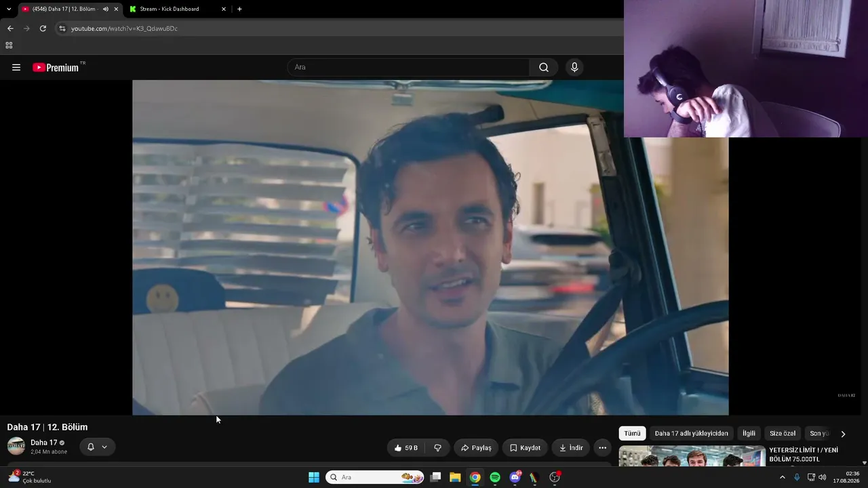This screenshot has height=488, width=868.
Task: Open the recommended video thumbnail
Action: tap(692, 456)
